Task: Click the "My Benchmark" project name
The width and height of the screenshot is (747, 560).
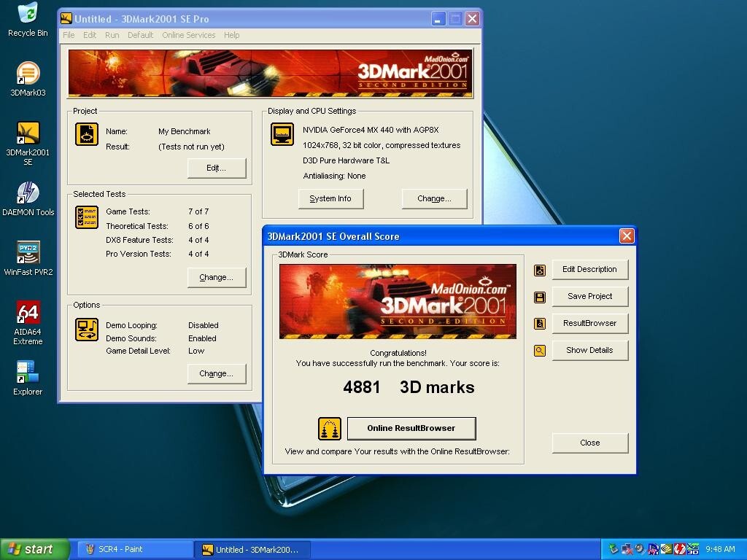Action: (x=185, y=131)
